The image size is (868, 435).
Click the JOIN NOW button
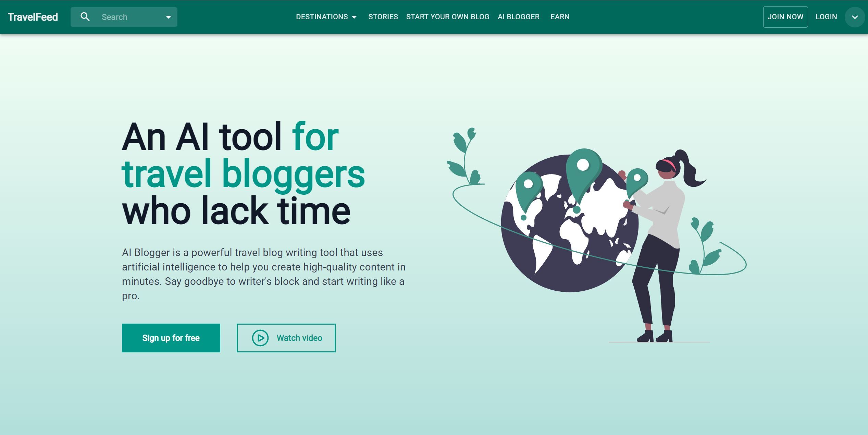(x=785, y=17)
